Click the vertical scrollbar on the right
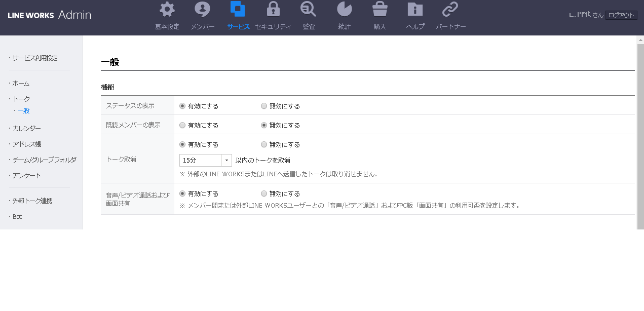The image size is (644, 311). pyautogui.click(x=640, y=132)
